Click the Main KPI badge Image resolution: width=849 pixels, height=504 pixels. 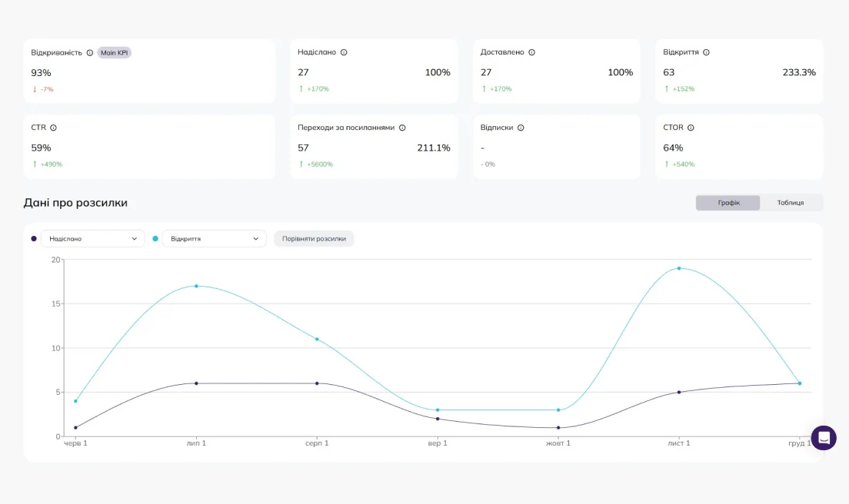[x=115, y=52]
